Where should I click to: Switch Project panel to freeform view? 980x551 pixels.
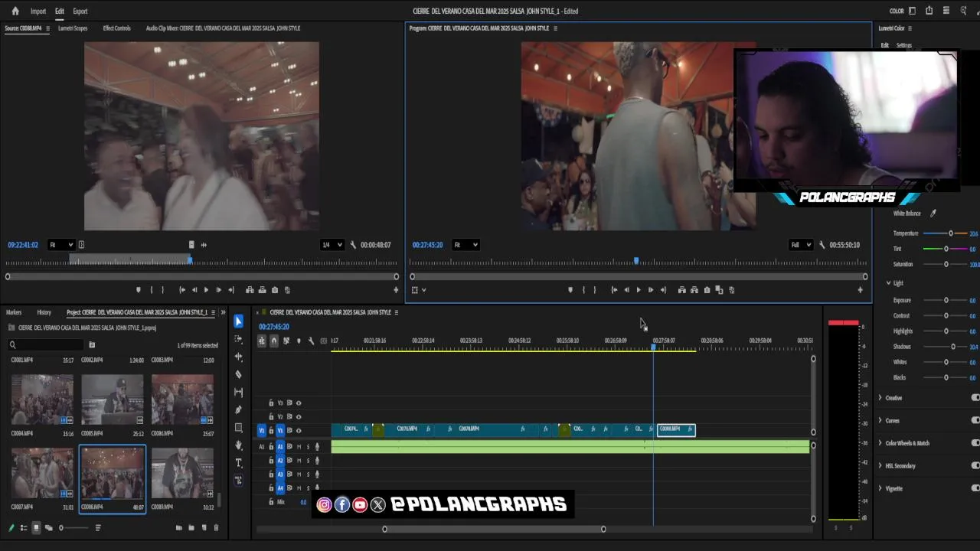point(48,528)
